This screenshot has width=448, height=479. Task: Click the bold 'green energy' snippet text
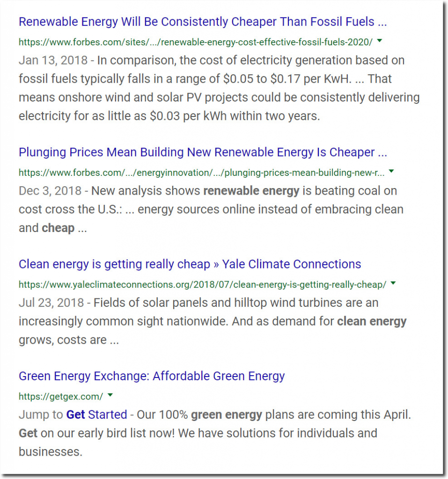click(227, 415)
